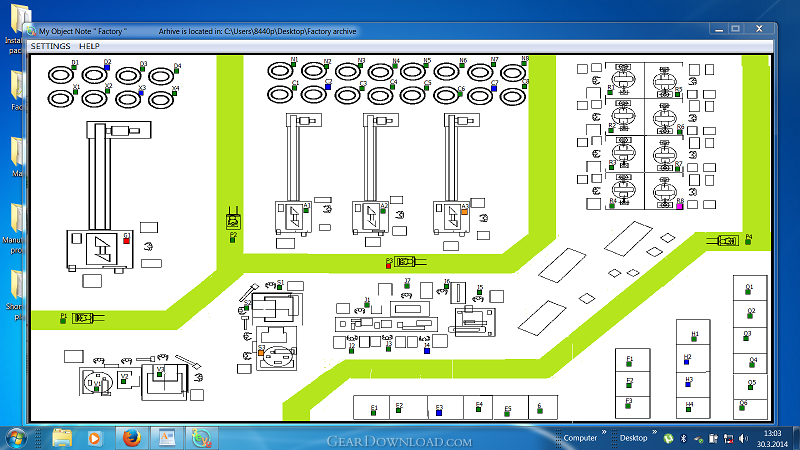Select the green R1 marker
Screen dimensions: 800x450
pos(611,93)
